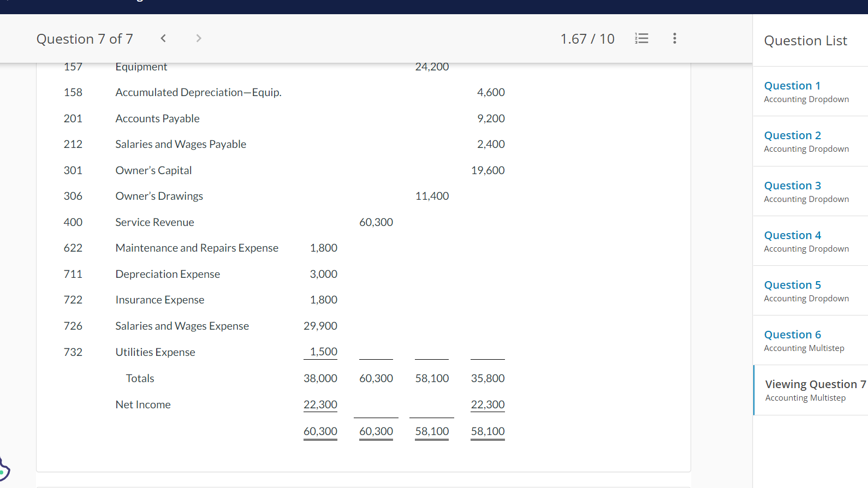868x488 pixels.
Task: Select the Viewing Question 7 entry
Action: click(811, 390)
